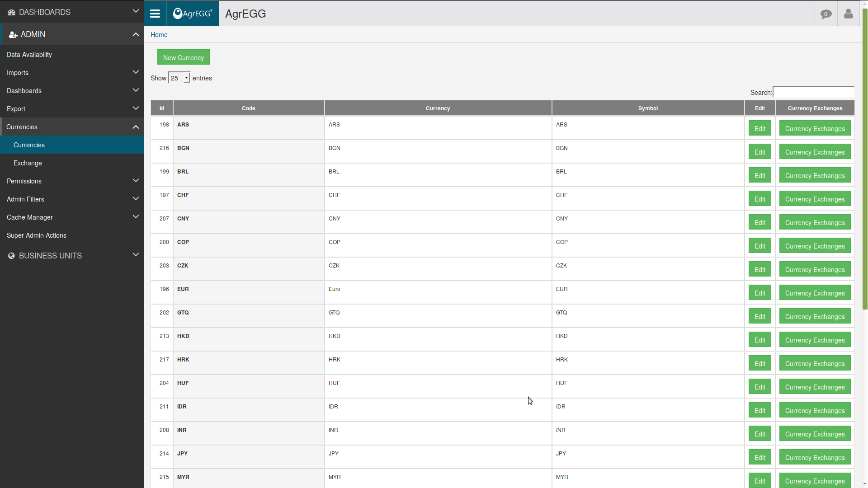This screenshot has width=868, height=488.
Task: Open the user profile icon
Action: point(849,14)
